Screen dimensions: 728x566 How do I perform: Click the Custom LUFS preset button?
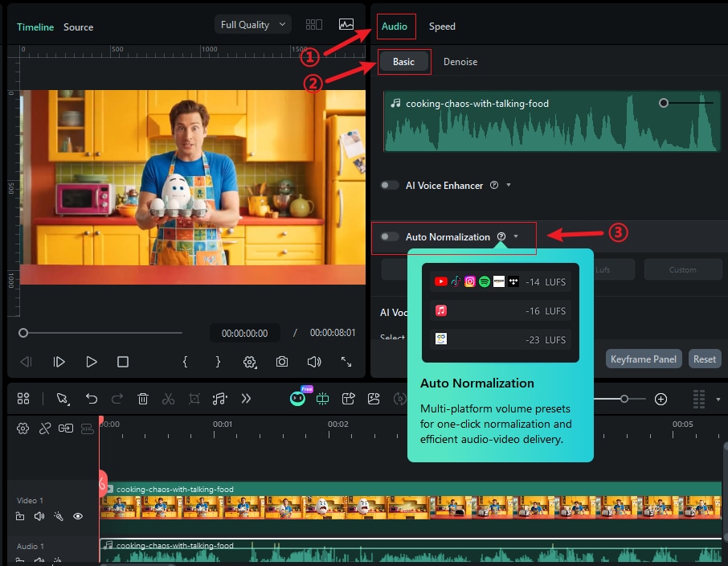coord(682,269)
